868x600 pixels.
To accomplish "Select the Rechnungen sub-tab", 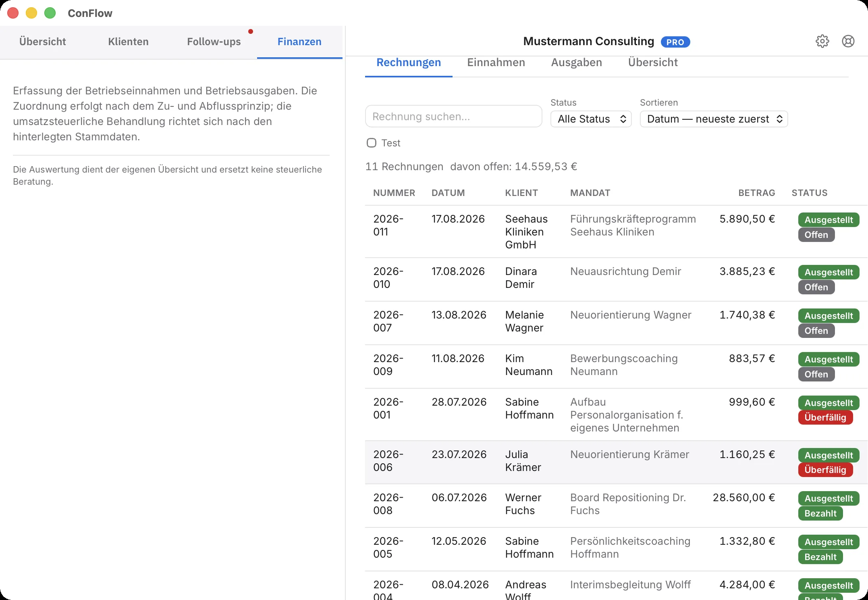I will (x=409, y=62).
